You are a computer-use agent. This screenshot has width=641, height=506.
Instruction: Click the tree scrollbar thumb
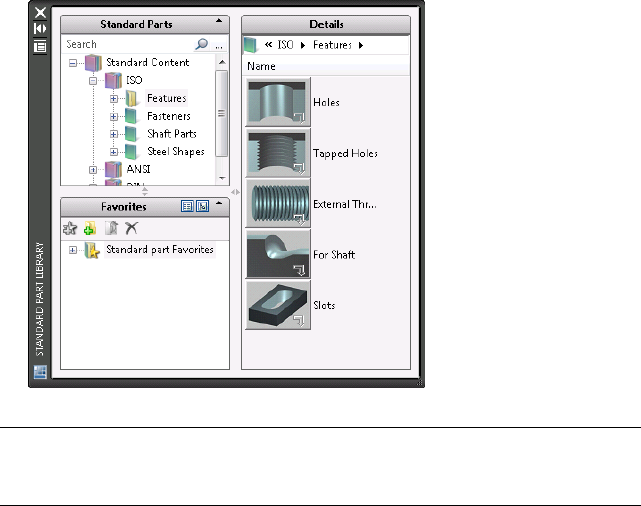221,114
